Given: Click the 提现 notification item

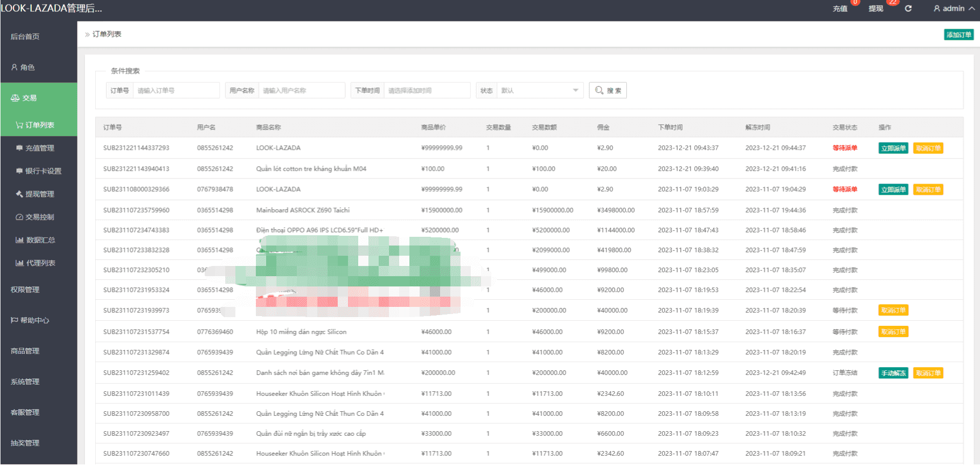Looking at the screenshot, I should 876,8.
